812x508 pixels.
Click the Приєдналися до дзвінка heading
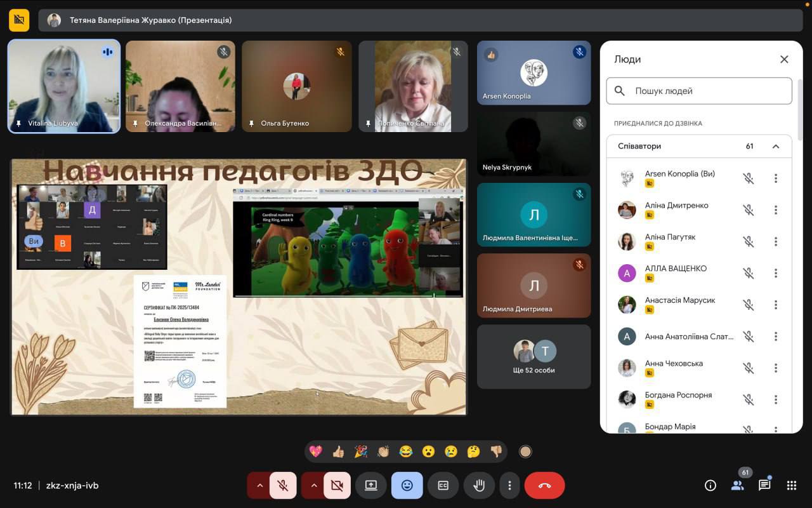coord(658,123)
